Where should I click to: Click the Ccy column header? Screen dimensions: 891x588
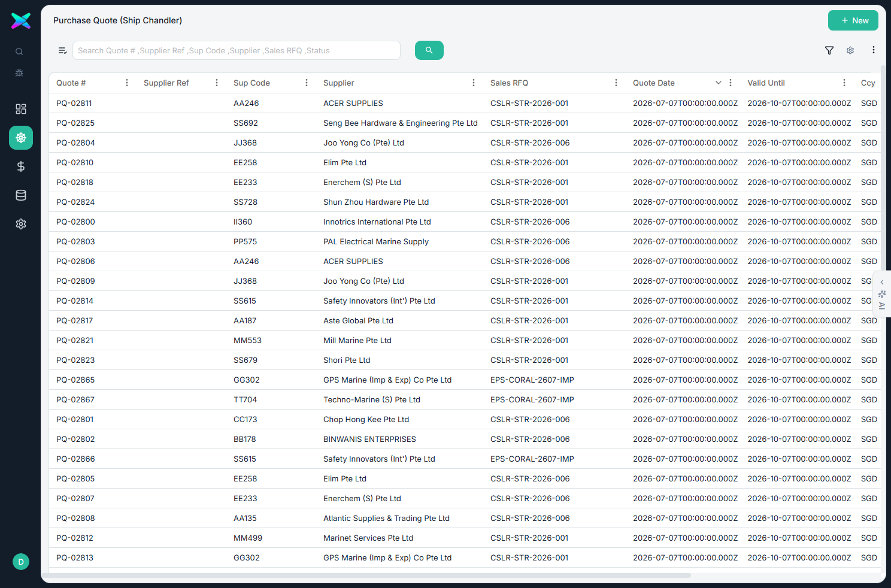click(868, 83)
